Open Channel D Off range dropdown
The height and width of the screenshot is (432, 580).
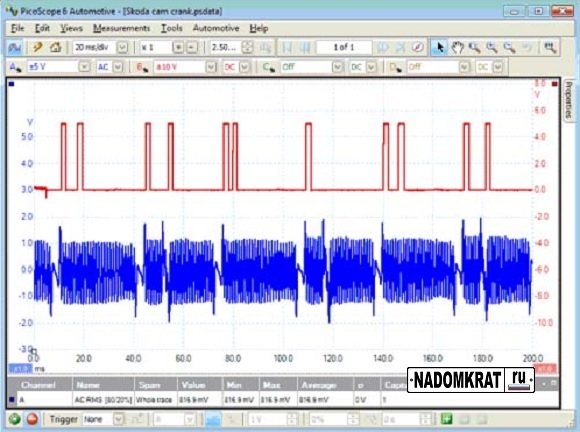[464, 67]
